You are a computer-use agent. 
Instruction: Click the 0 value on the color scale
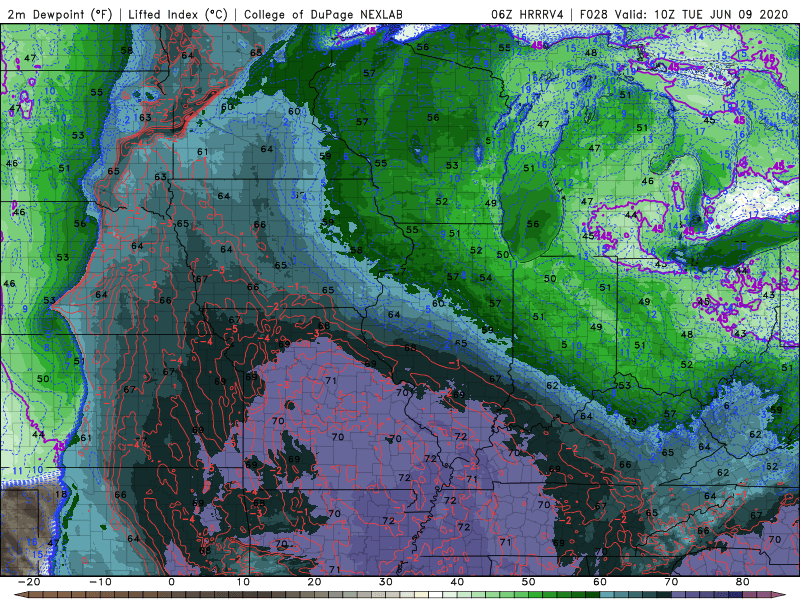[x=171, y=582]
